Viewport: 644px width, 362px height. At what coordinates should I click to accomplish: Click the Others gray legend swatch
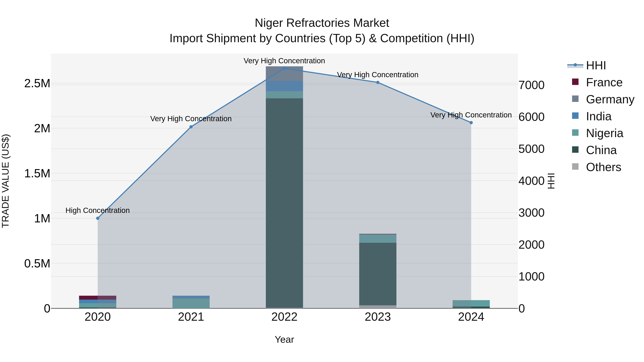(575, 166)
